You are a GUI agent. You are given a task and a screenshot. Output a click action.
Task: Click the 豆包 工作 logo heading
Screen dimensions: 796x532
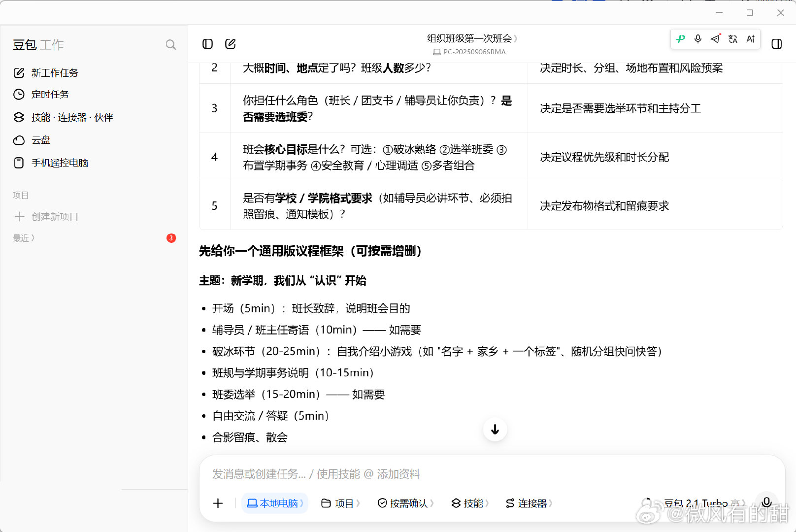(x=38, y=45)
